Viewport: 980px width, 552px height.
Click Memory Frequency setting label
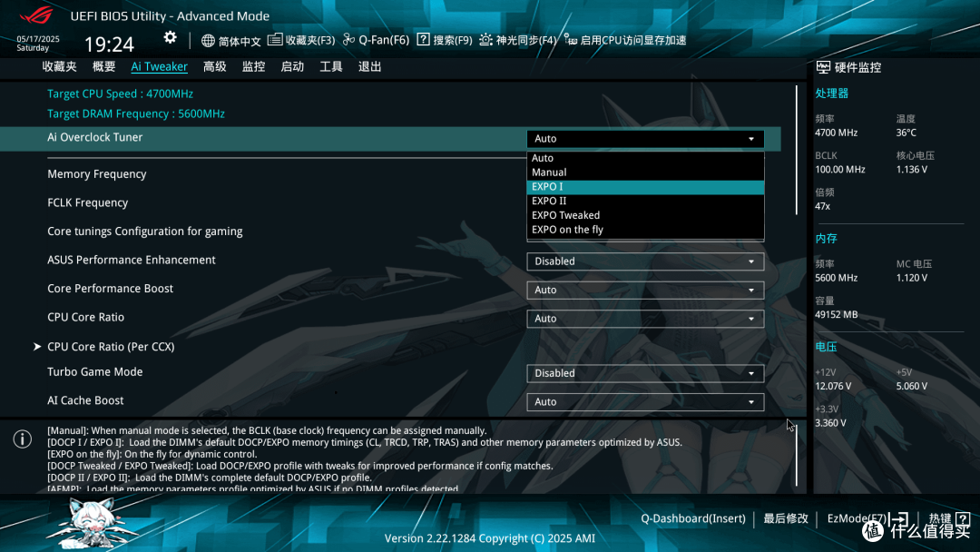(x=97, y=174)
